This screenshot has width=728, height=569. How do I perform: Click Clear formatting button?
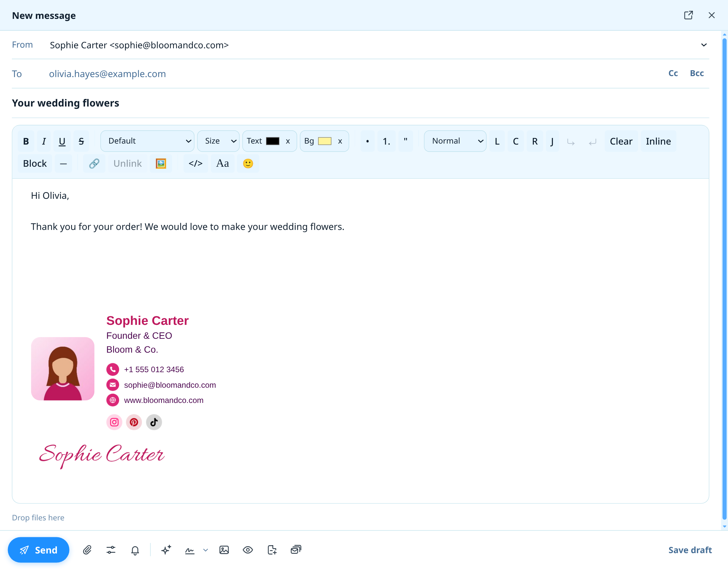click(x=621, y=141)
